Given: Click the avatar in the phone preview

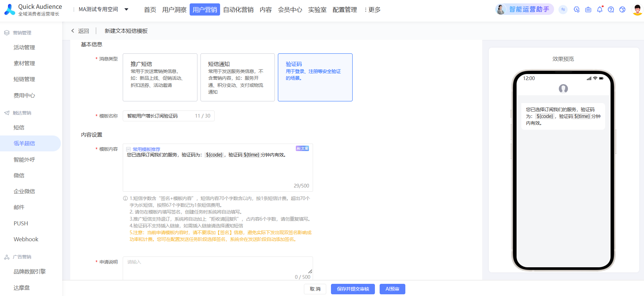Looking at the screenshot, I should [563, 89].
